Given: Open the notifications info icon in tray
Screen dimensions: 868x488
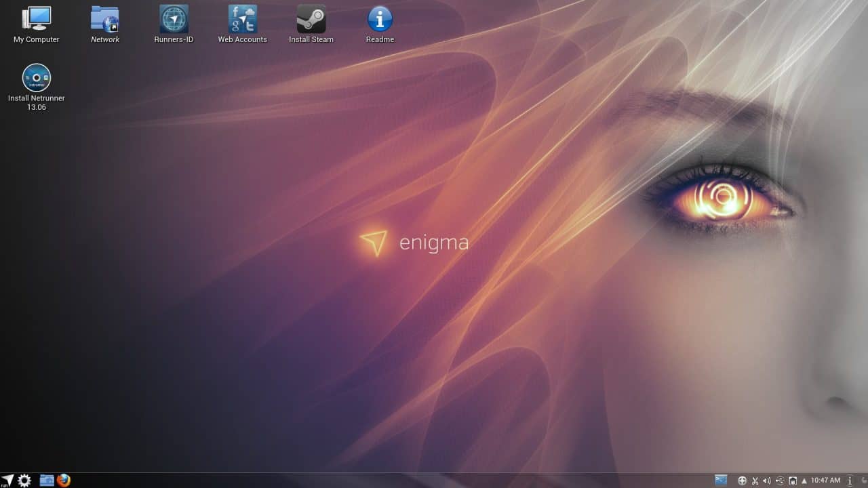Looking at the screenshot, I should click(850, 480).
